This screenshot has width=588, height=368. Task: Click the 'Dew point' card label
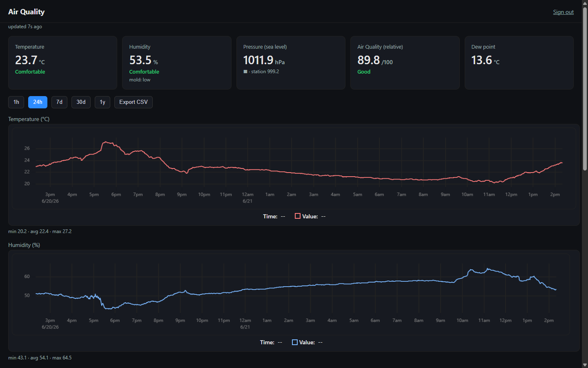[483, 47]
